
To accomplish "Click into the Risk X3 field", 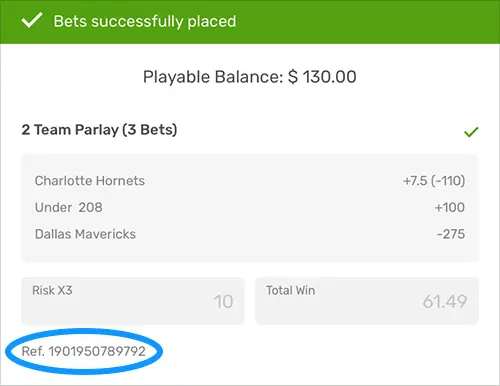I will [x=133, y=301].
